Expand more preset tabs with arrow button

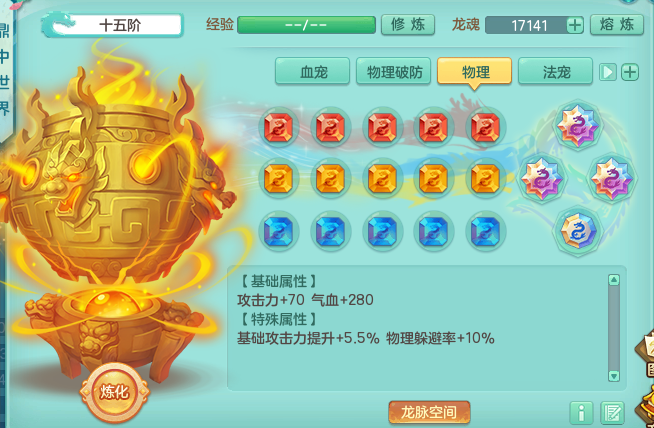pos(608,72)
